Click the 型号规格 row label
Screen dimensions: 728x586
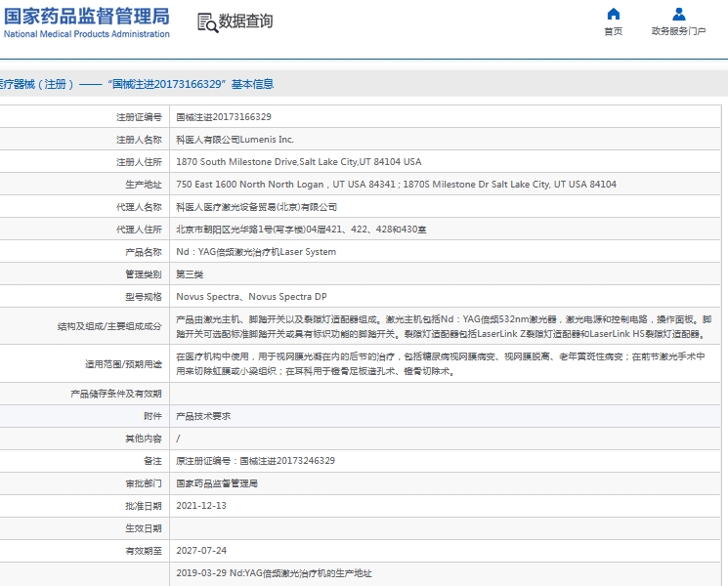[x=144, y=297]
